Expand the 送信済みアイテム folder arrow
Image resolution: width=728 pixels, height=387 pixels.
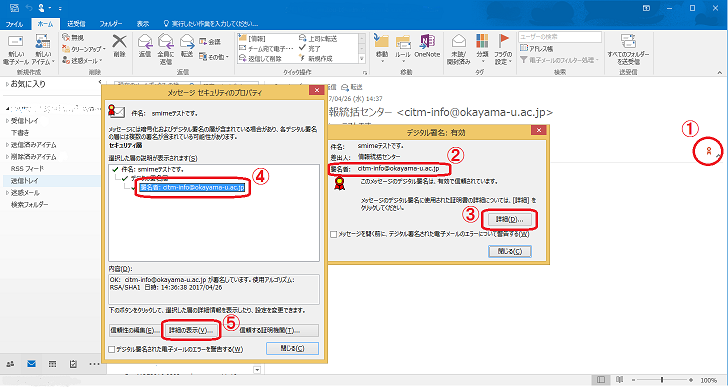[7, 145]
